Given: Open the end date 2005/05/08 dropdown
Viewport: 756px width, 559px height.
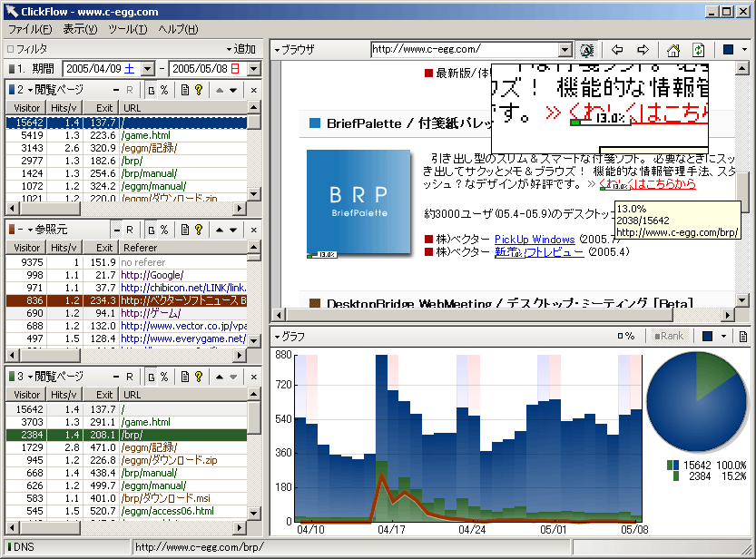Looking at the screenshot, I should (x=254, y=69).
